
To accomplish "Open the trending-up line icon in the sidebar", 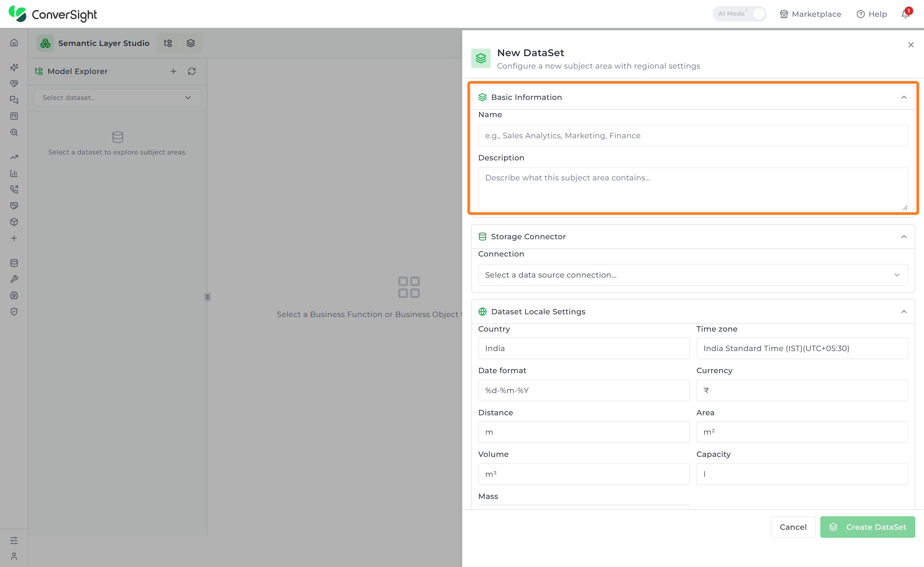I will (x=14, y=157).
